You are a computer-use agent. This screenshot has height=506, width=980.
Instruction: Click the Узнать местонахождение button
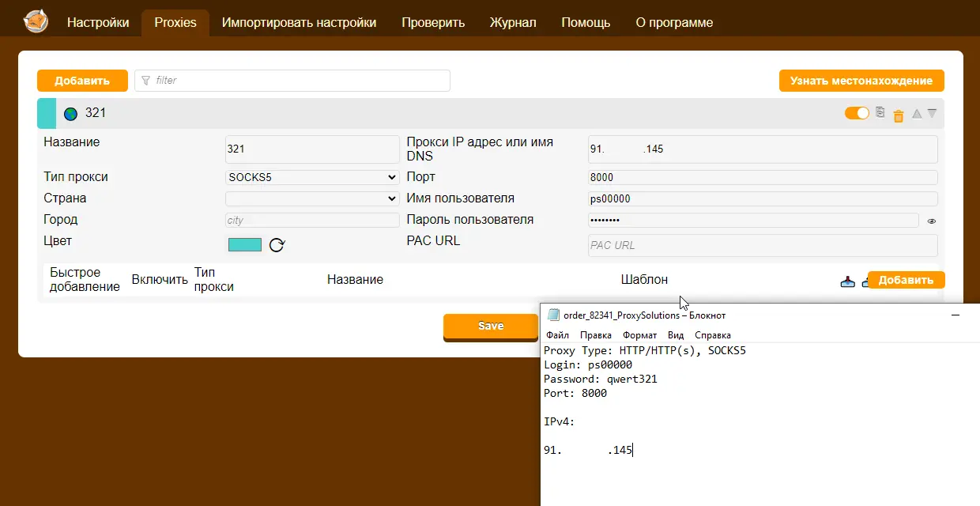[861, 80]
